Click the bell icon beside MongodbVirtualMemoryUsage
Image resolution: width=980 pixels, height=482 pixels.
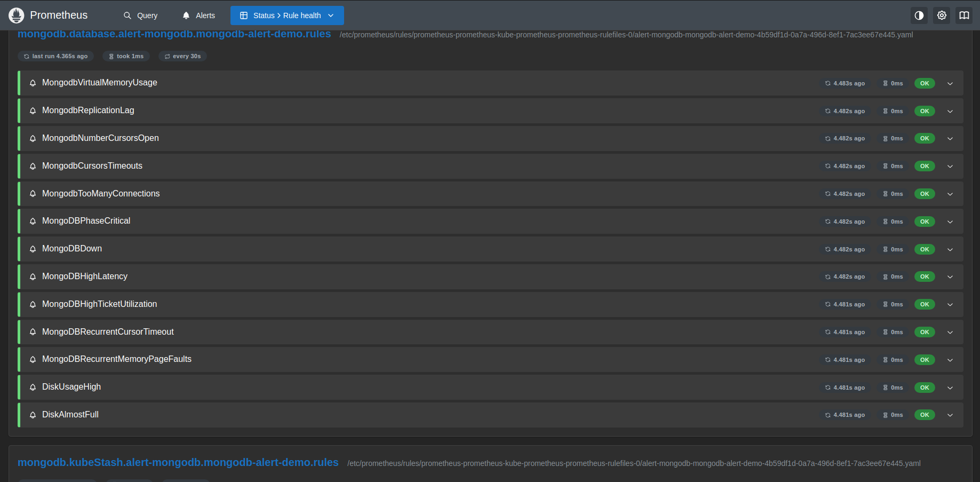[33, 83]
